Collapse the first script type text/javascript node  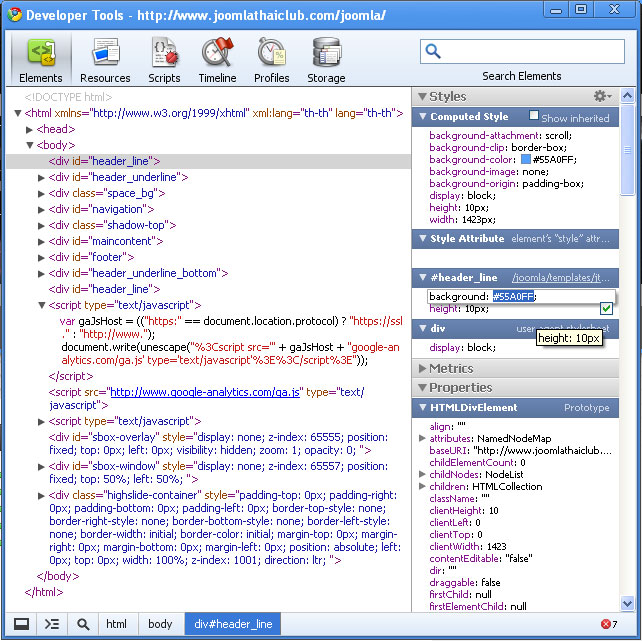[x=41, y=305]
